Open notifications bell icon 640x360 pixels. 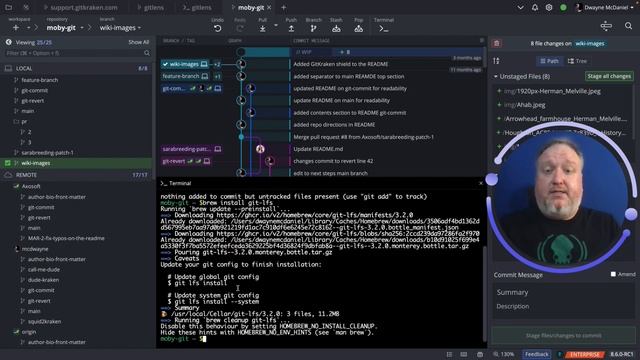(x=535, y=7)
